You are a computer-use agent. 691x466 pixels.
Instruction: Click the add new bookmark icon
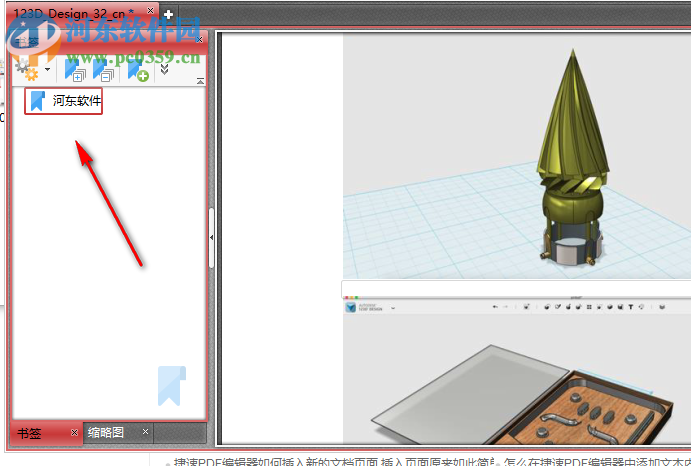click(x=137, y=70)
